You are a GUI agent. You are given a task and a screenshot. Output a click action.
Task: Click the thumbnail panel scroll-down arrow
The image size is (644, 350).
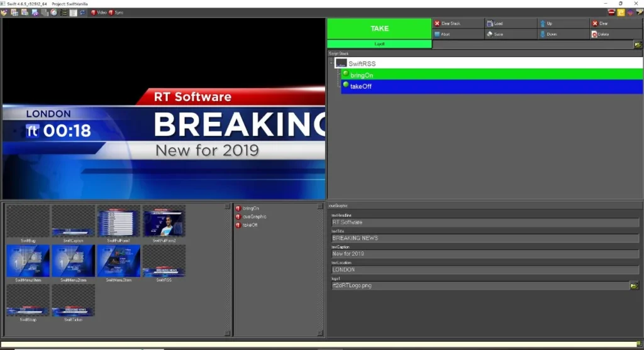(x=228, y=333)
